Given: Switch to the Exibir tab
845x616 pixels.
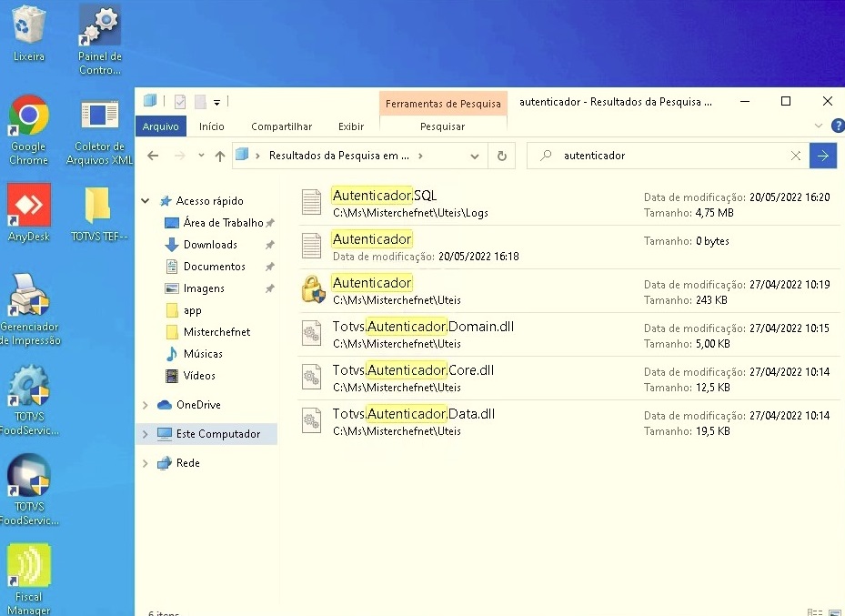Looking at the screenshot, I should [x=351, y=126].
